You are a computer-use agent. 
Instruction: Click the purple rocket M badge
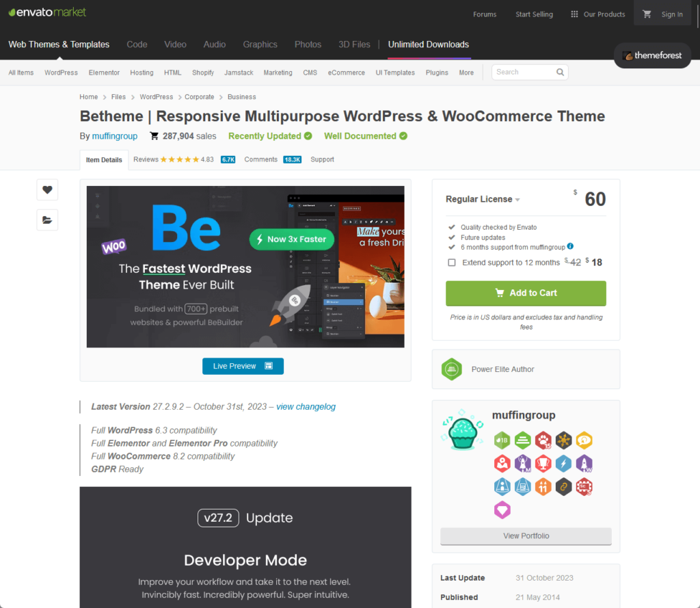click(x=523, y=464)
